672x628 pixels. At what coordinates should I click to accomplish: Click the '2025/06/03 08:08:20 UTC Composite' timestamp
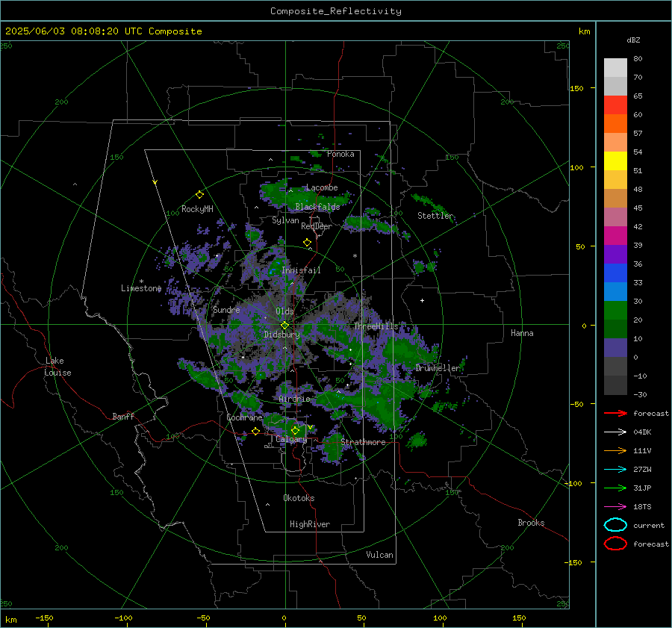pyautogui.click(x=103, y=31)
